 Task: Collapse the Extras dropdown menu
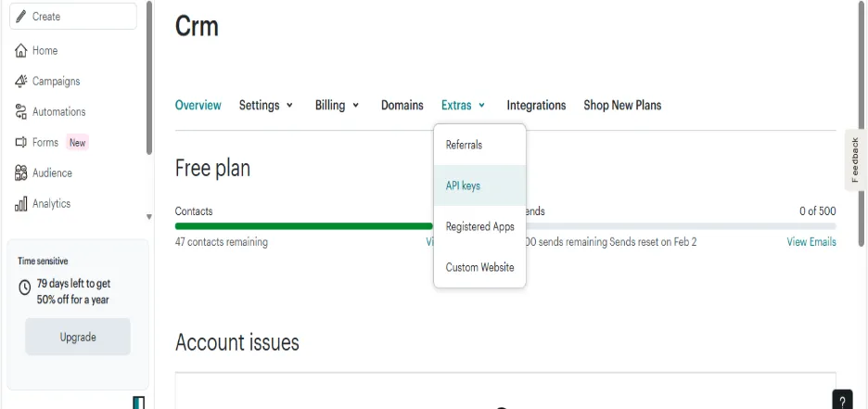(464, 105)
